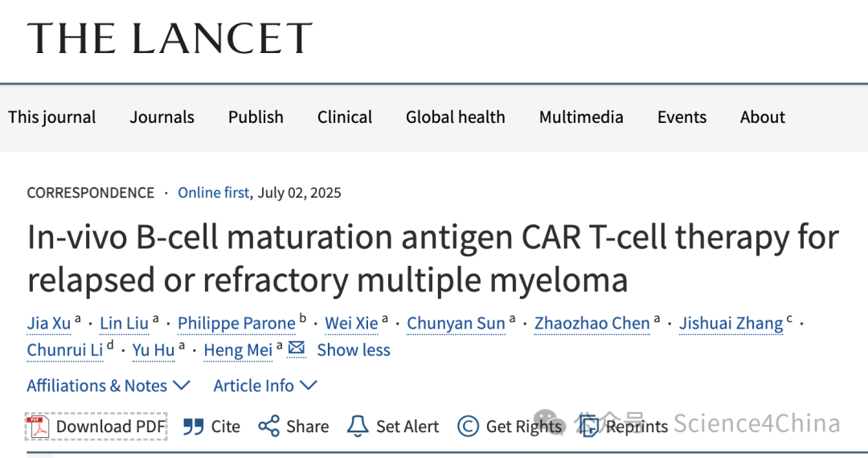Open the About menu item
868x458 pixels.
coord(762,117)
